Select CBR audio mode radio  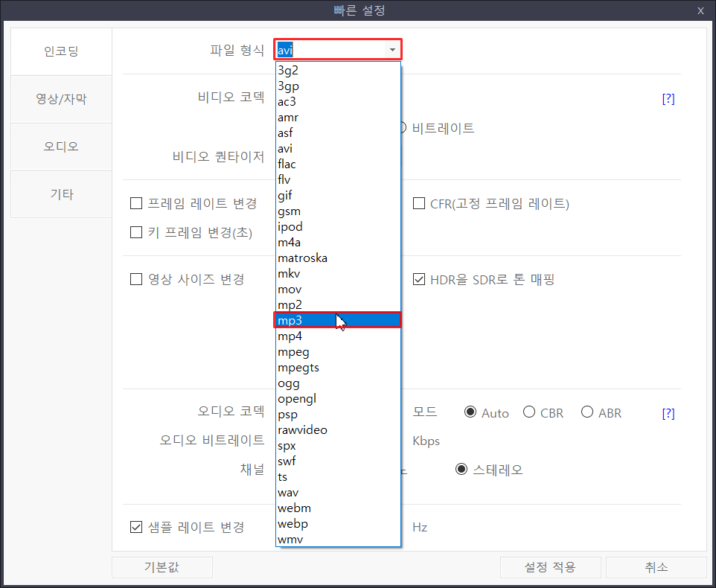click(528, 412)
